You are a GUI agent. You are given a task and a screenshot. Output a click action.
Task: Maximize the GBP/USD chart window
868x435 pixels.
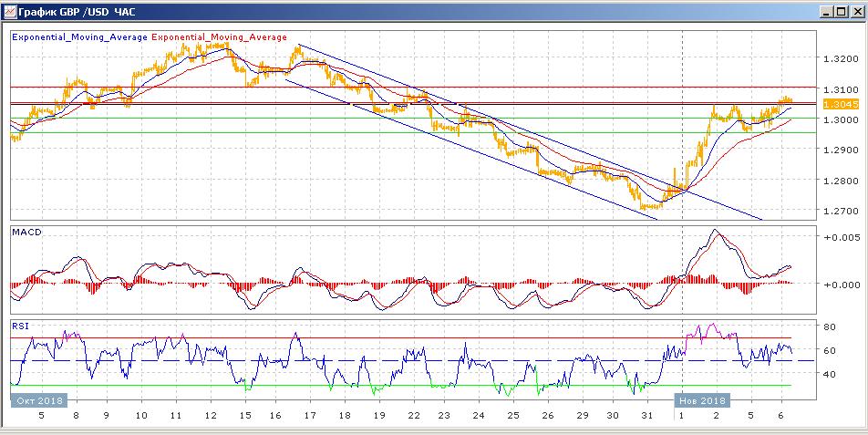(841, 11)
